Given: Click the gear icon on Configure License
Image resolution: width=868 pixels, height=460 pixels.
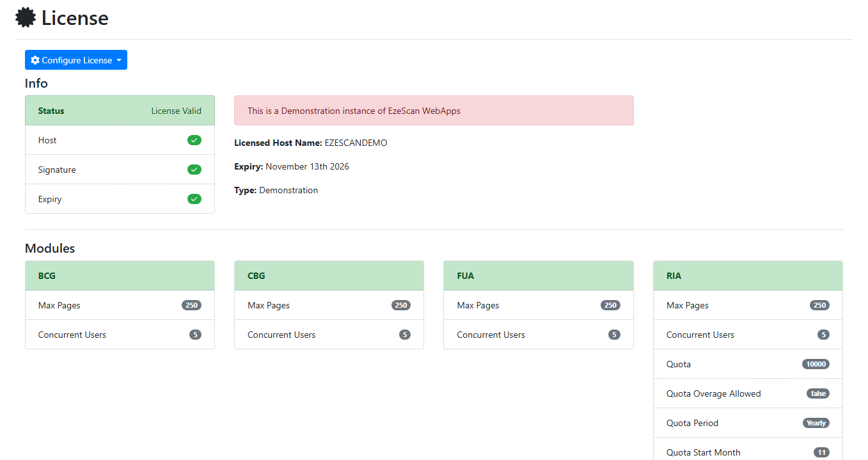Looking at the screenshot, I should (x=35, y=60).
